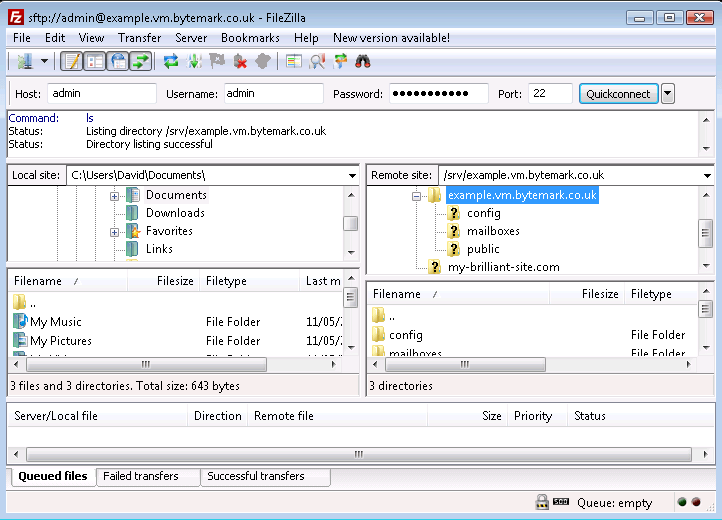Click the binoculars file search icon

click(x=363, y=61)
